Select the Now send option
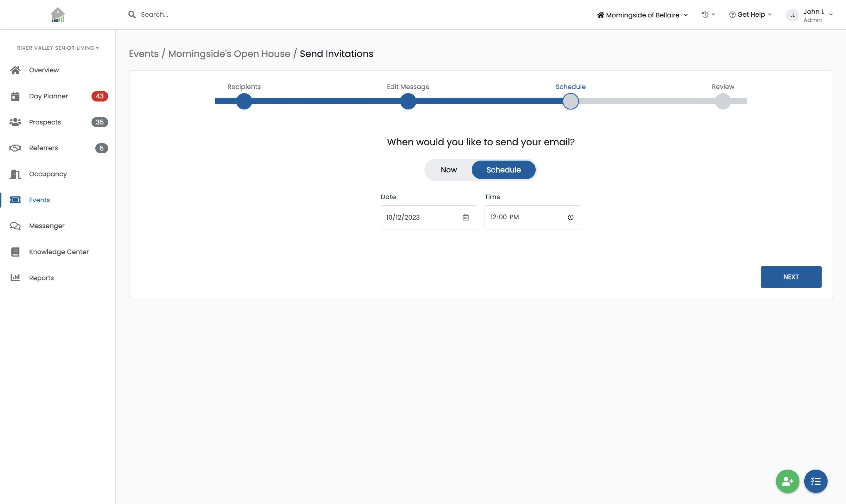 (449, 170)
